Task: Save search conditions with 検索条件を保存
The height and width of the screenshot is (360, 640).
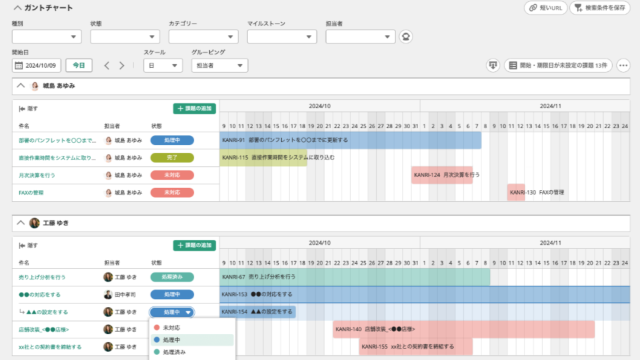Action: [600, 8]
